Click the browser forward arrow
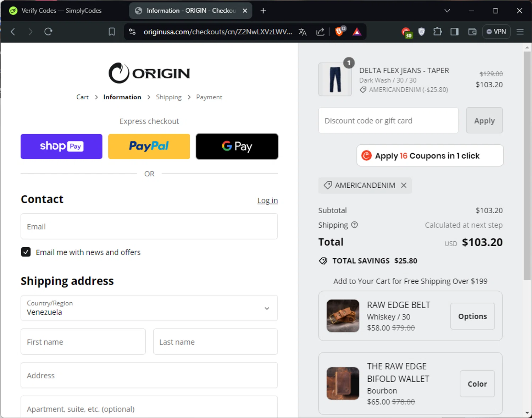The width and height of the screenshot is (532, 418). point(31,32)
